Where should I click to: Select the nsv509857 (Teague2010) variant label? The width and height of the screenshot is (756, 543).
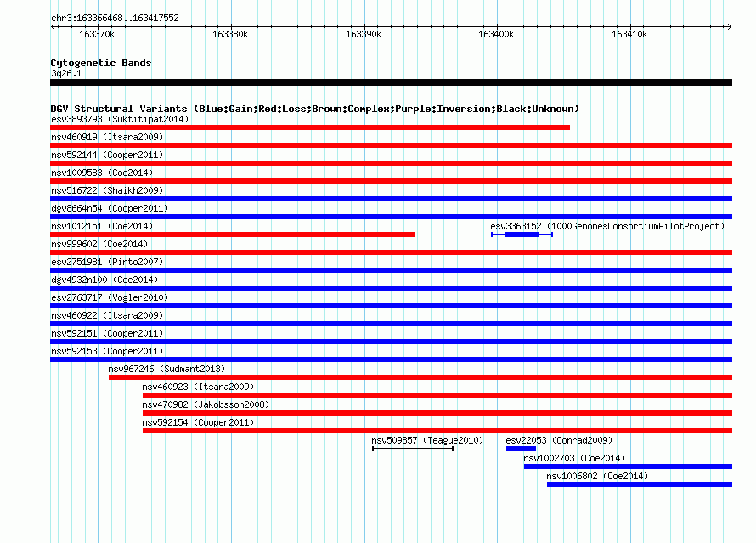pos(427,440)
